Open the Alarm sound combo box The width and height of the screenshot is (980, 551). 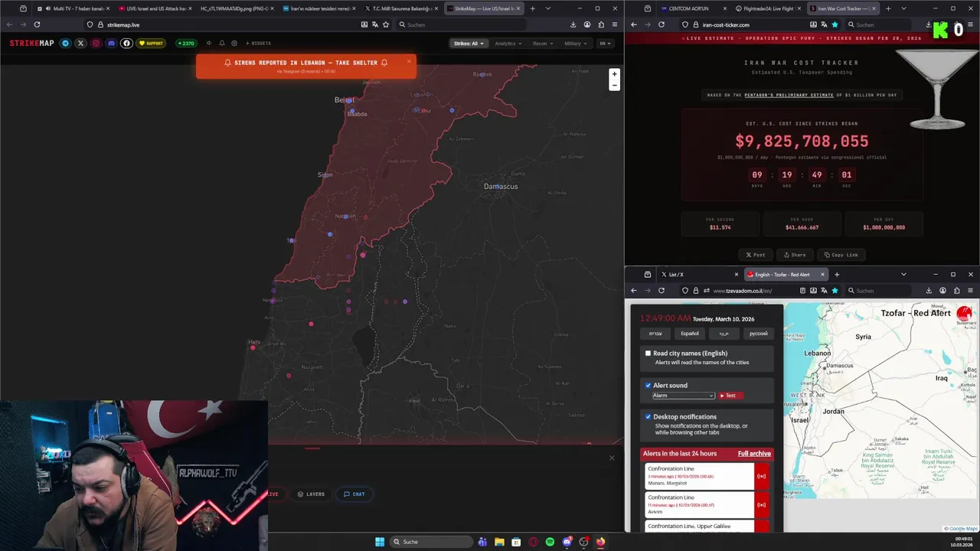pos(683,396)
